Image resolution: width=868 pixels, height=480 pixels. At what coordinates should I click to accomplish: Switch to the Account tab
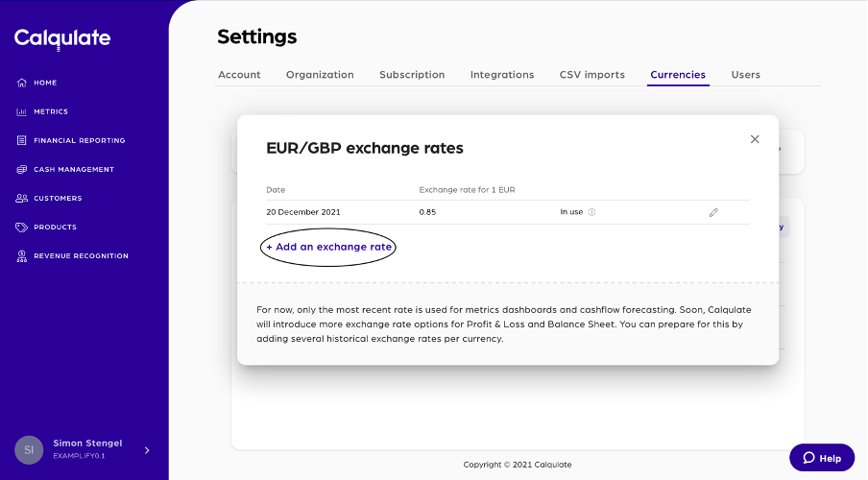click(x=239, y=75)
